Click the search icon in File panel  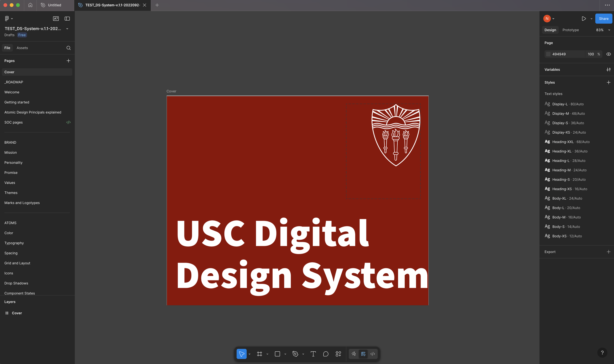click(69, 48)
